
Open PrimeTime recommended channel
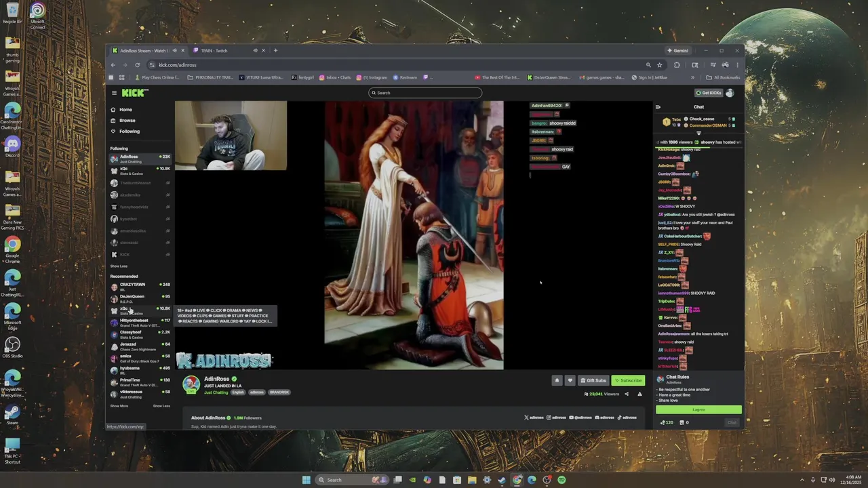click(x=140, y=382)
